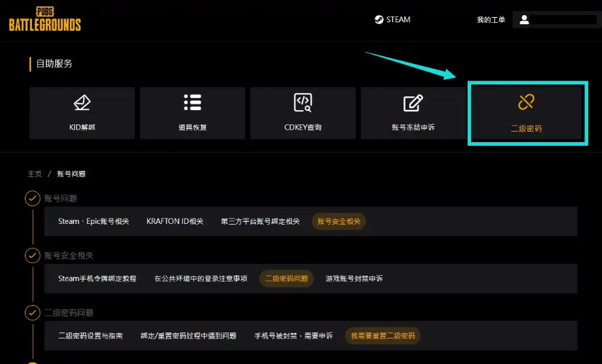The width and height of the screenshot is (602, 364).
Task: Choose 第三方平台账号绑定相关 category
Action: coord(260,221)
